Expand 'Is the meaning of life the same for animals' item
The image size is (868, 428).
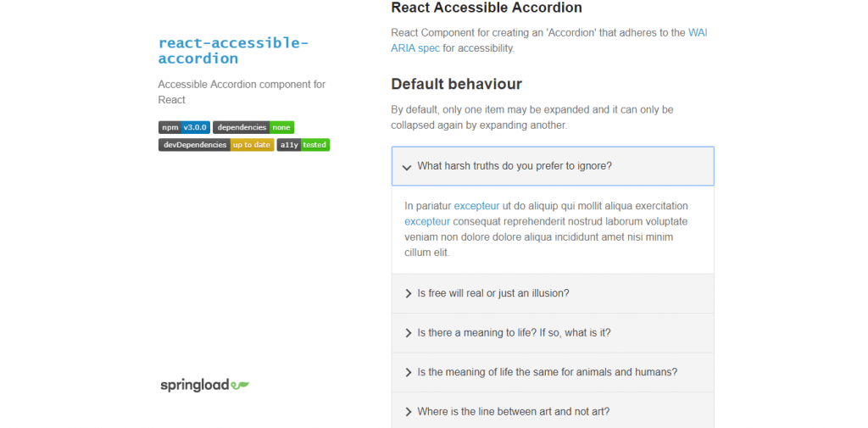553,372
